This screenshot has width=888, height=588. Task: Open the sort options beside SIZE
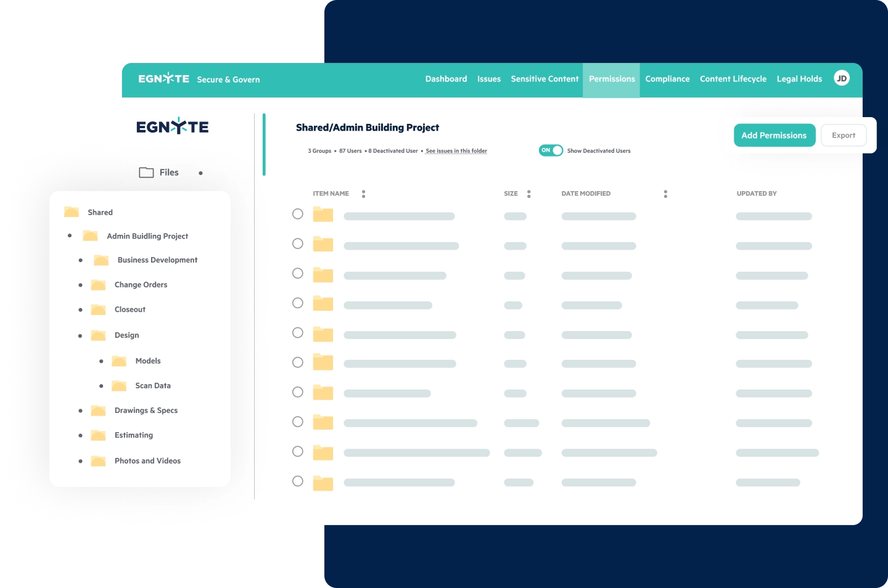(x=528, y=193)
